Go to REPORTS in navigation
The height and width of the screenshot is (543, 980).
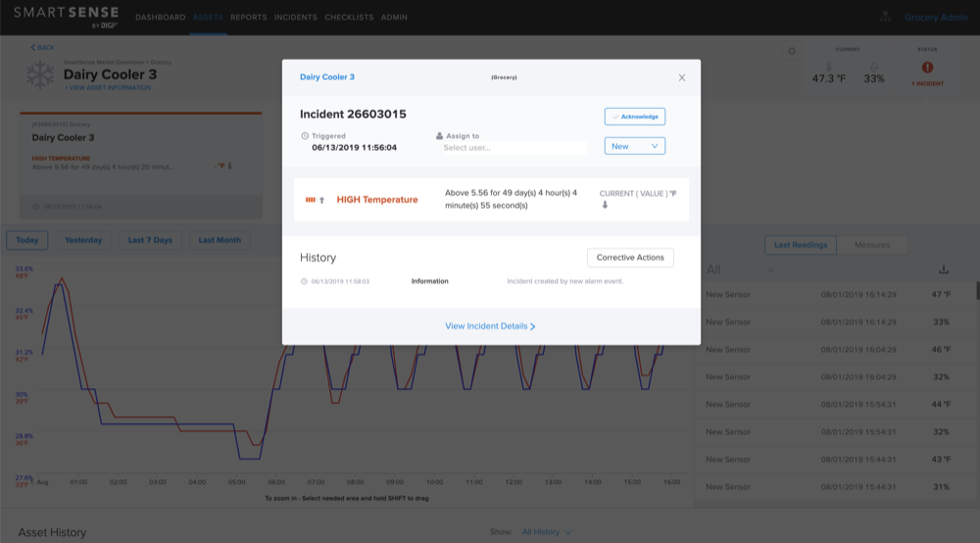(248, 18)
